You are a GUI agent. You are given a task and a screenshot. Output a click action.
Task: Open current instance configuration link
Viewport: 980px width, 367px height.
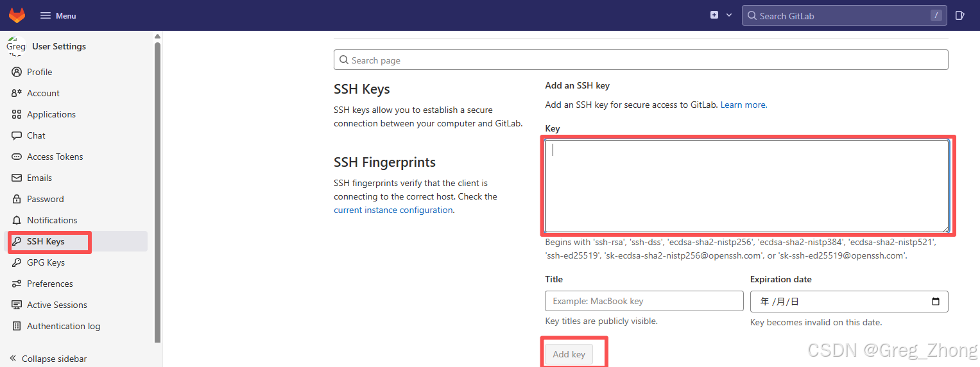[x=393, y=210]
